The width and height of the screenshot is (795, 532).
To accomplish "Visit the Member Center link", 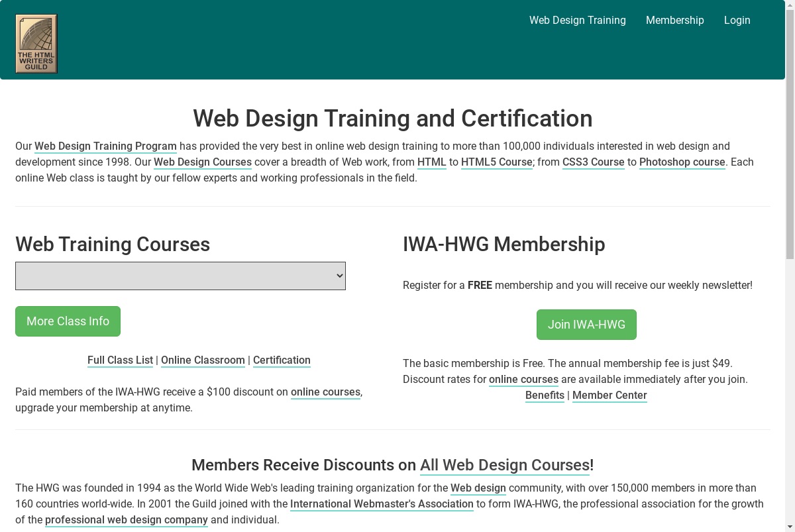I will coord(609,395).
